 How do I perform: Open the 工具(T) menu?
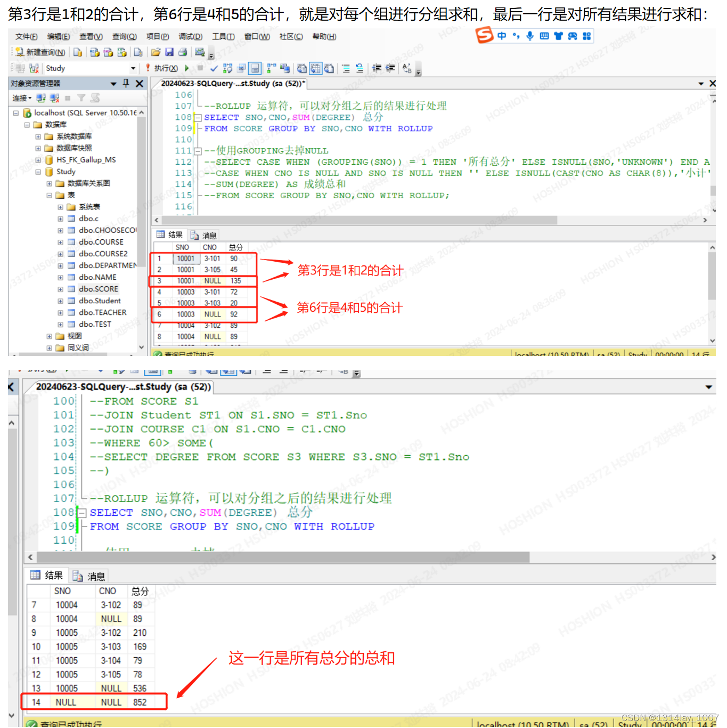coord(223,36)
